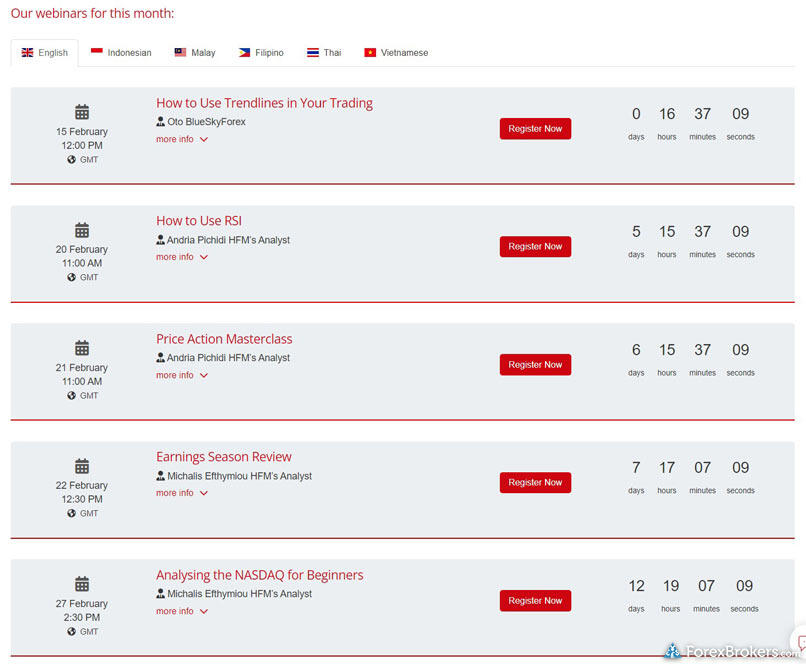Image resolution: width=806 pixels, height=664 pixels.
Task: Select the Vietnamese language tab
Action: (x=396, y=53)
